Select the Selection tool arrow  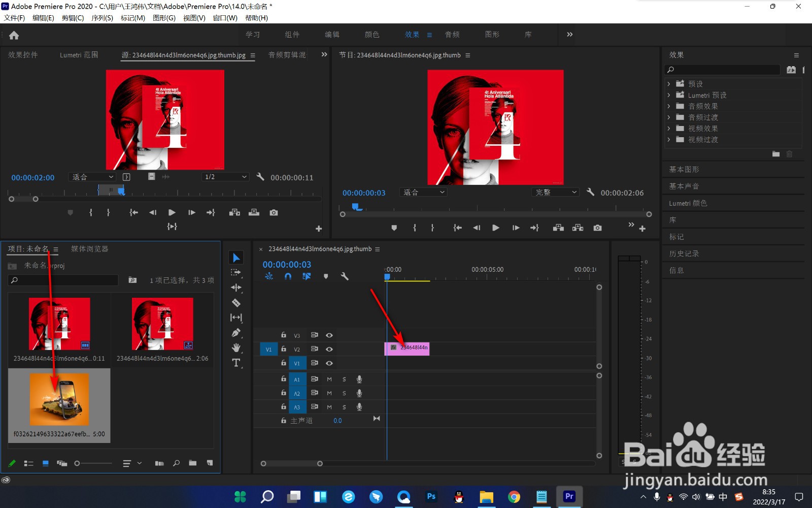point(236,258)
